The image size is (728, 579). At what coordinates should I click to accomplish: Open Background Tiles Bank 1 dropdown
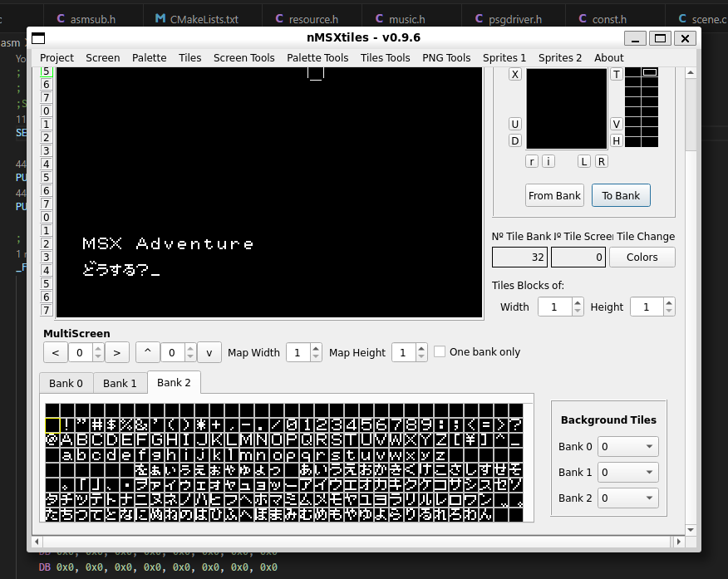tap(627, 473)
